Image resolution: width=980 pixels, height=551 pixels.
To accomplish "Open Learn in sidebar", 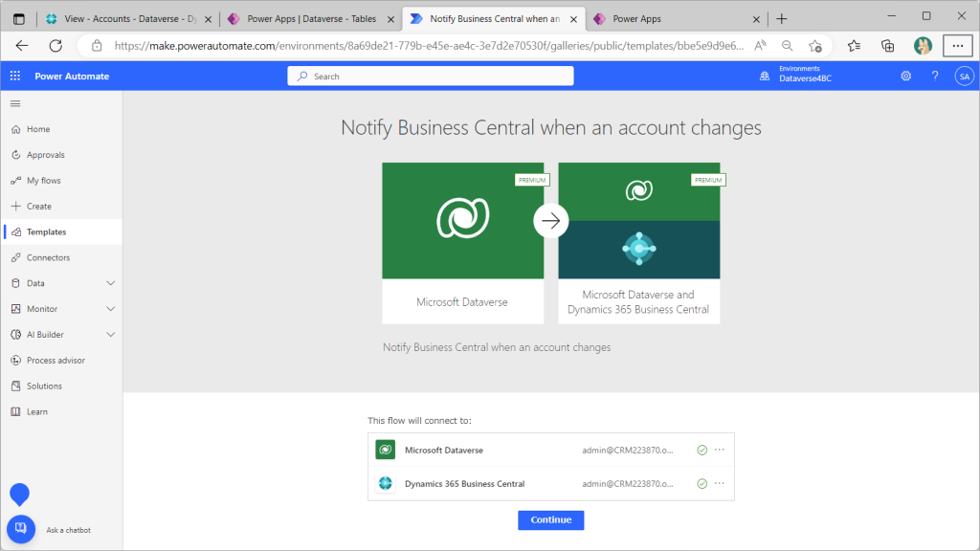I will 61,411.
